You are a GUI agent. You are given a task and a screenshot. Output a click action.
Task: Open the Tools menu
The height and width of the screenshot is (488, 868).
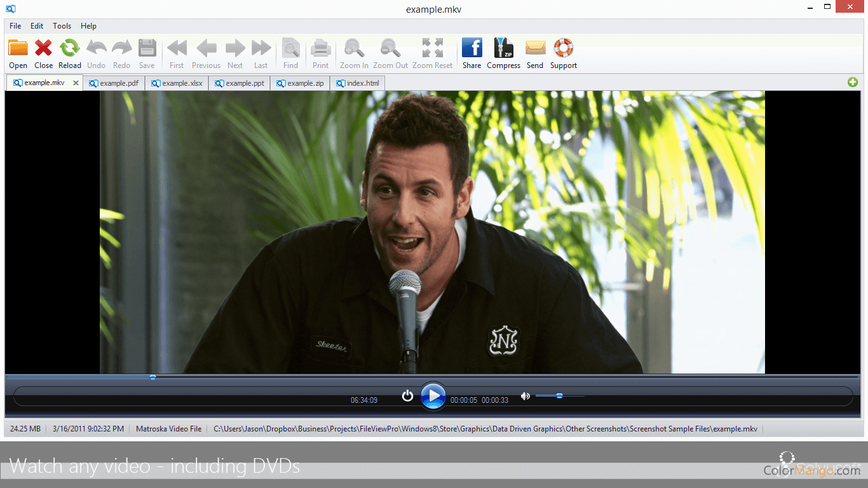coord(62,26)
